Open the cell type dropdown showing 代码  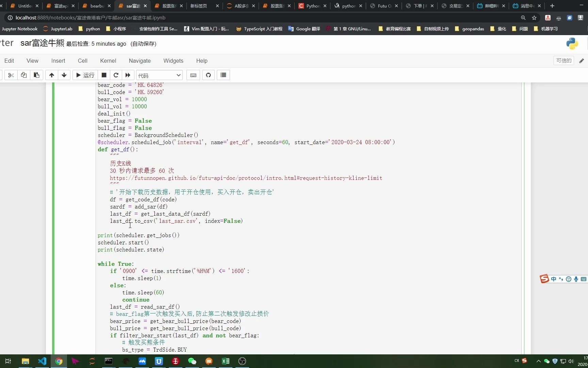(159, 75)
